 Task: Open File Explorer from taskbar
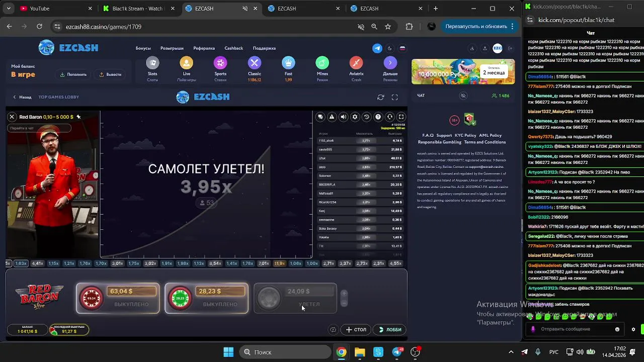360,352
